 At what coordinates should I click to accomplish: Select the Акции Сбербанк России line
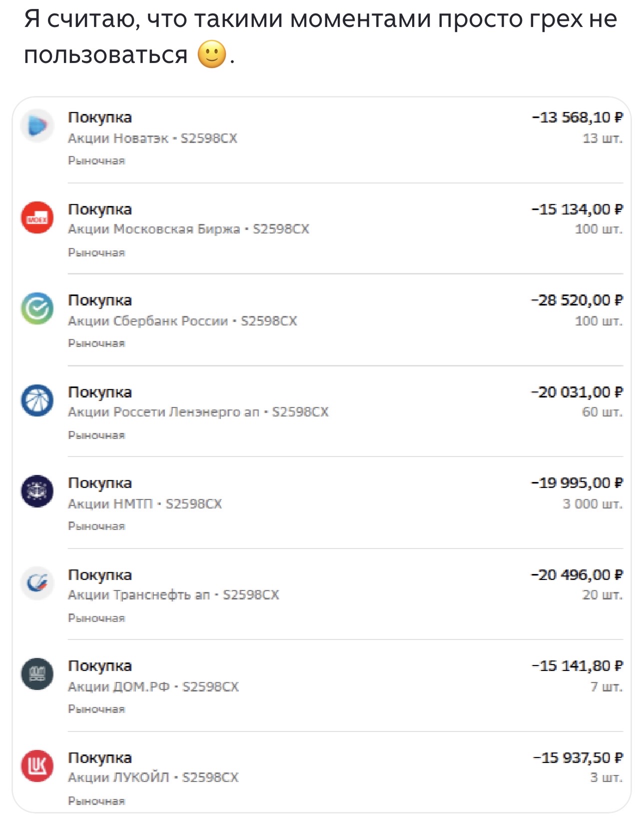[x=182, y=320]
